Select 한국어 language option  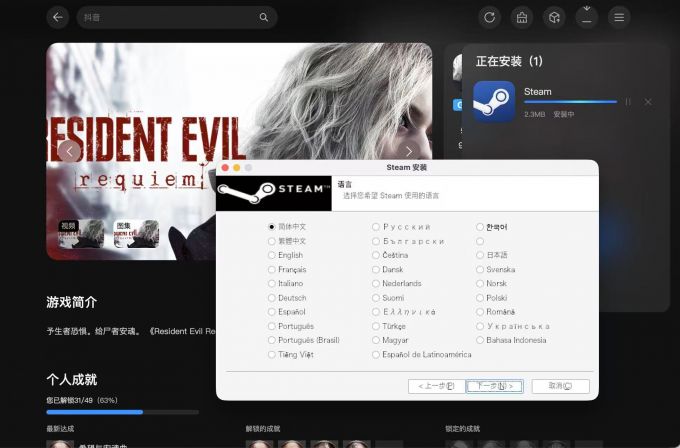pyautogui.click(x=492, y=227)
